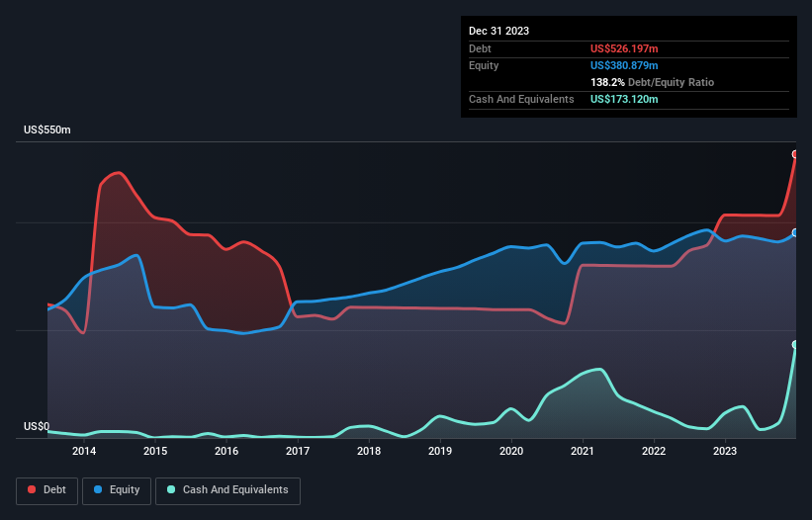The image size is (812, 520).
Task: Click the teal Cash end-point marker
Action: pyautogui.click(x=795, y=345)
